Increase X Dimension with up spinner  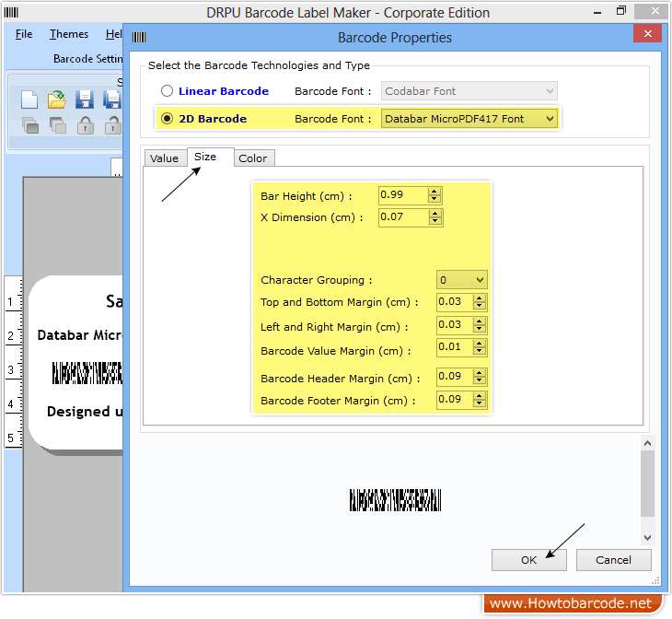(435, 213)
